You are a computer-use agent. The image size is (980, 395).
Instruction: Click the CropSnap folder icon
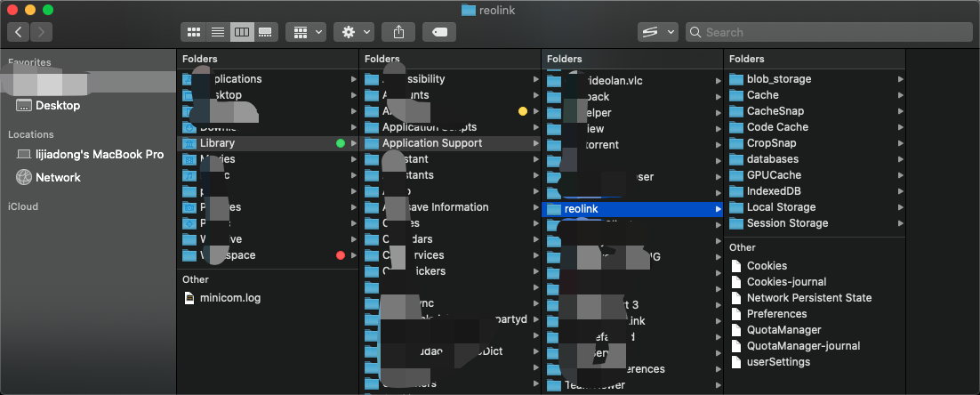coord(736,143)
